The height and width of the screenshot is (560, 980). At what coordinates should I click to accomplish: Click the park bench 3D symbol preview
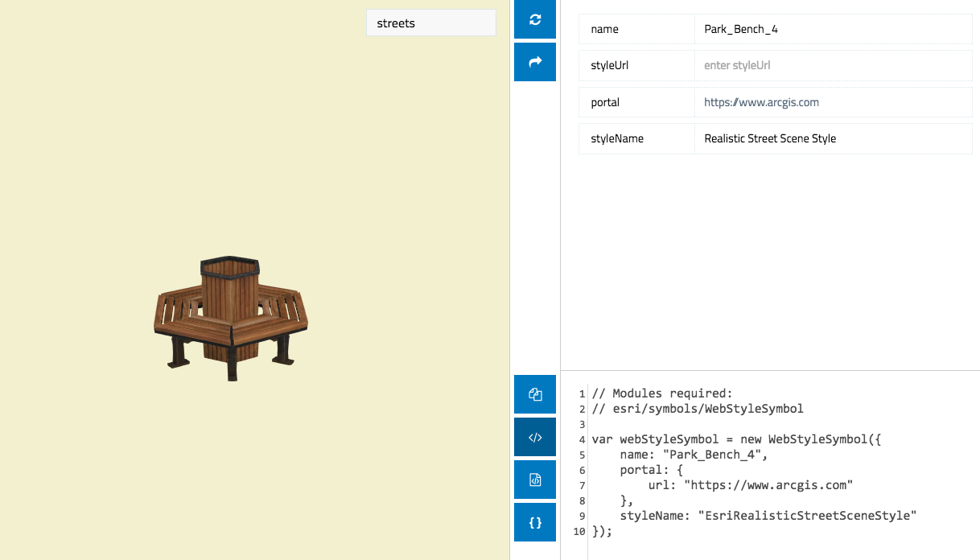pyautogui.click(x=232, y=319)
